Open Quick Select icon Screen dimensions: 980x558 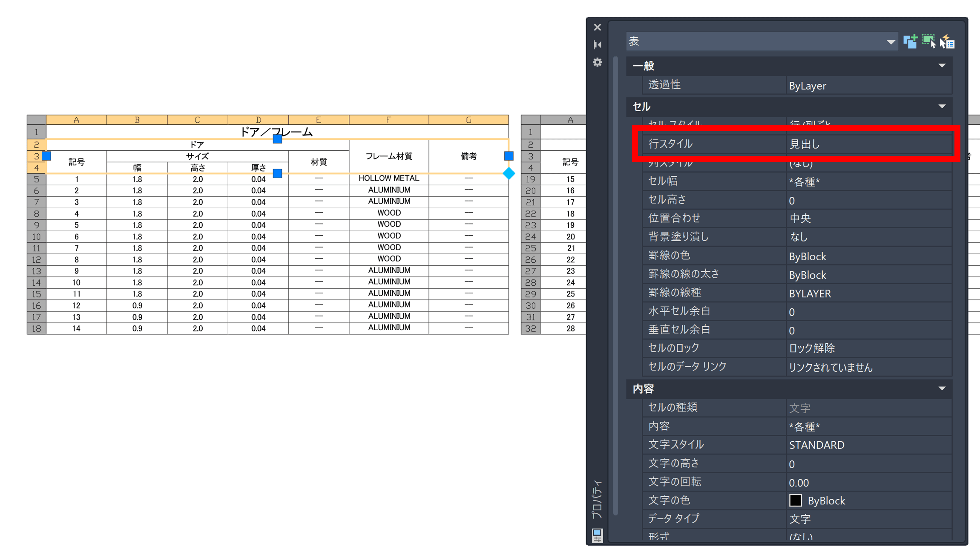tap(948, 42)
